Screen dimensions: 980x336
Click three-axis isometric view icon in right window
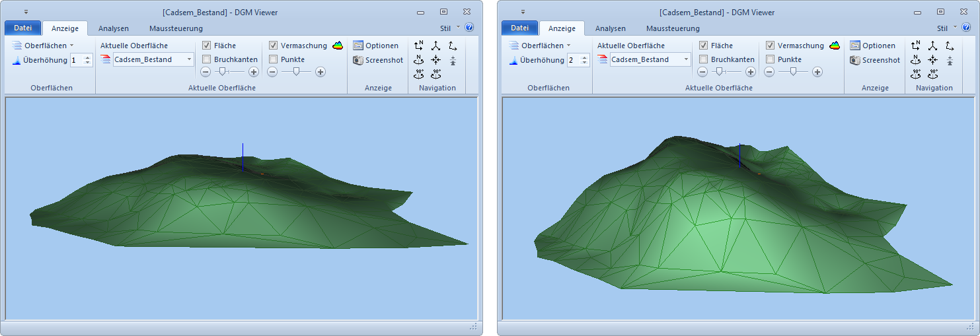[932, 46]
